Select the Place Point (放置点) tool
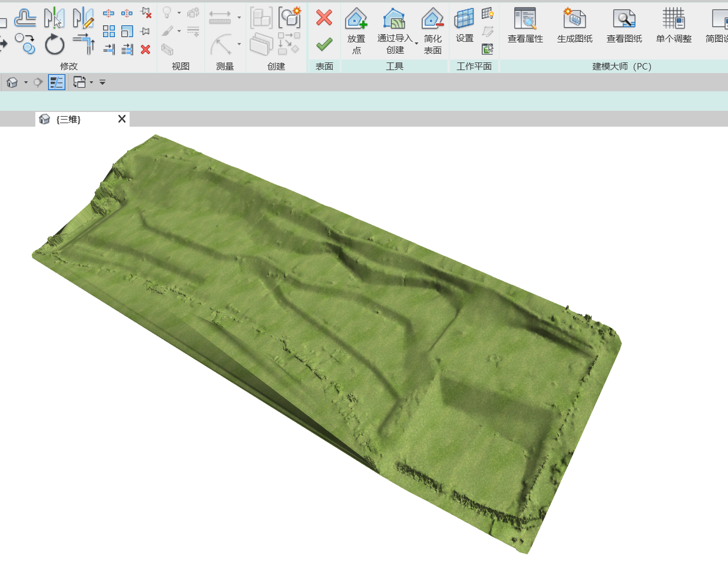 (x=356, y=31)
